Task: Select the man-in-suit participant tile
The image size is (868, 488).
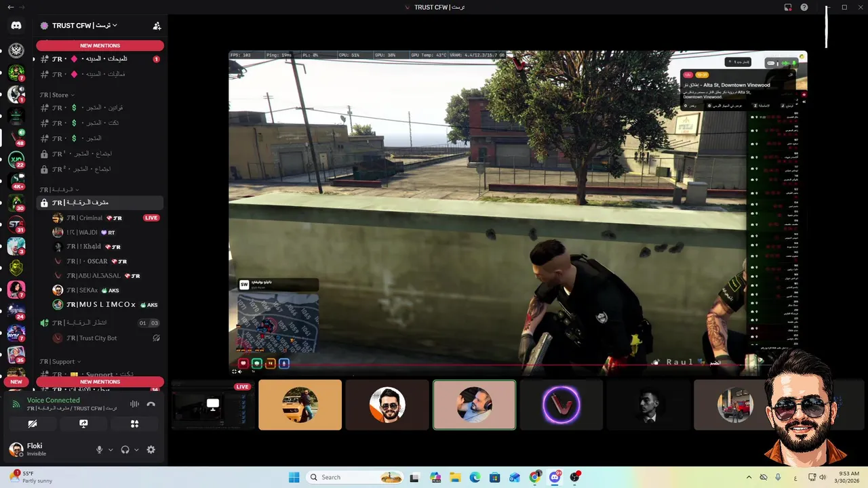Action: click(648, 405)
